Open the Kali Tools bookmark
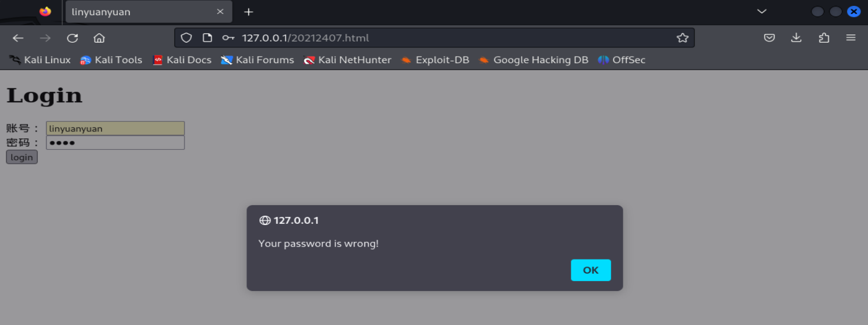This screenshot has width=868, height=325. tap(112, 60)
